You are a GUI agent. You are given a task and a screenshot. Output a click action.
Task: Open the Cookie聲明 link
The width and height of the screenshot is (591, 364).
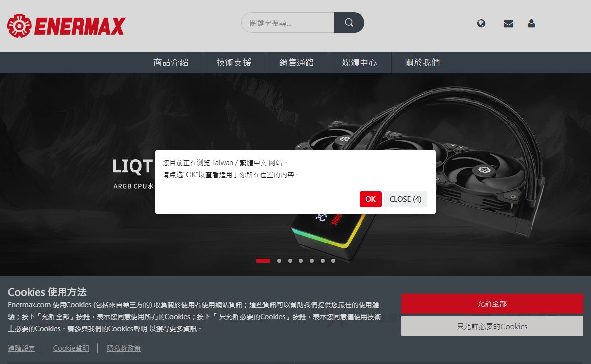point(71,348)
